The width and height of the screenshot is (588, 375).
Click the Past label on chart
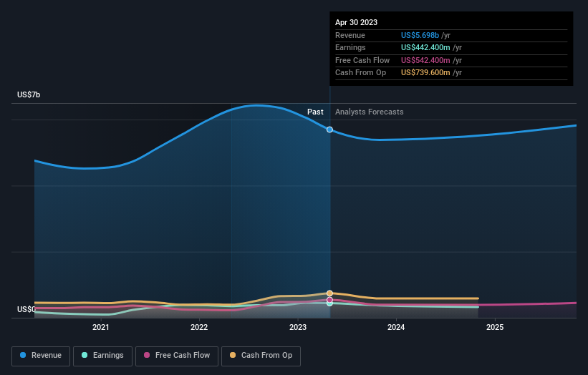(315, 112)
